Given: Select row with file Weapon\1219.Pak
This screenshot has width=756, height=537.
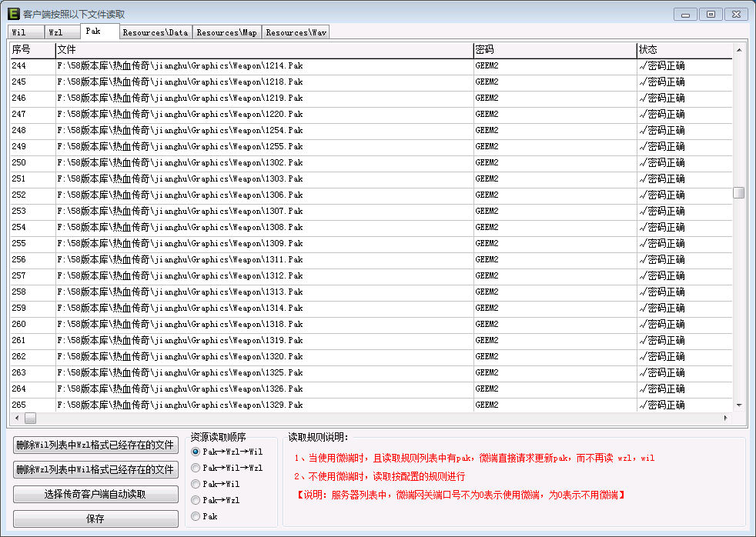Looking at the screenshot, I should point(371,98).
